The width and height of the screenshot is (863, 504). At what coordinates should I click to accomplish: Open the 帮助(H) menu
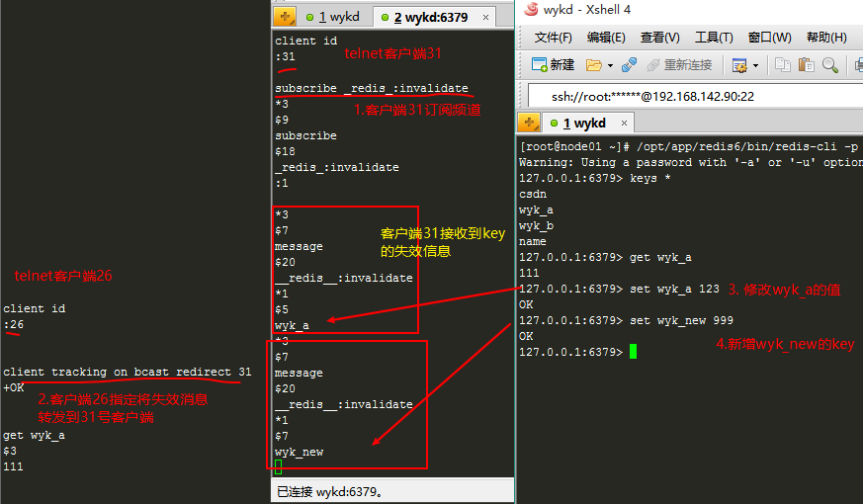coord(826,38)
